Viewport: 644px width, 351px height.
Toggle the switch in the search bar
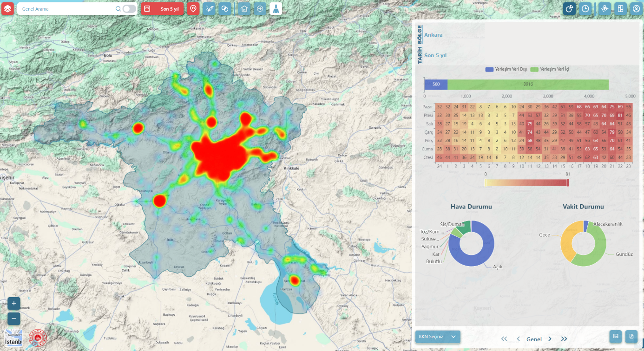130,9
